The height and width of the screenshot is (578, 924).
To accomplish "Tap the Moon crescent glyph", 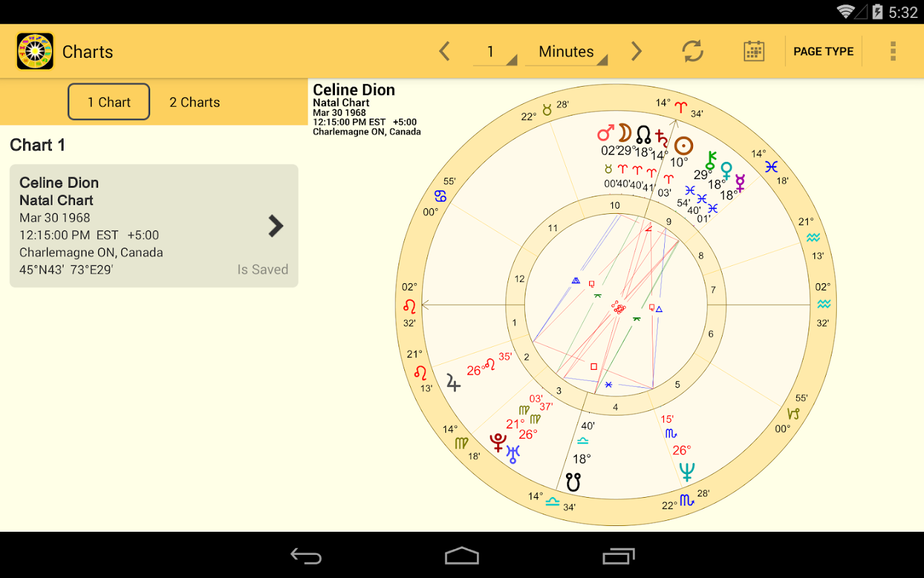I will tap(624, 133).
